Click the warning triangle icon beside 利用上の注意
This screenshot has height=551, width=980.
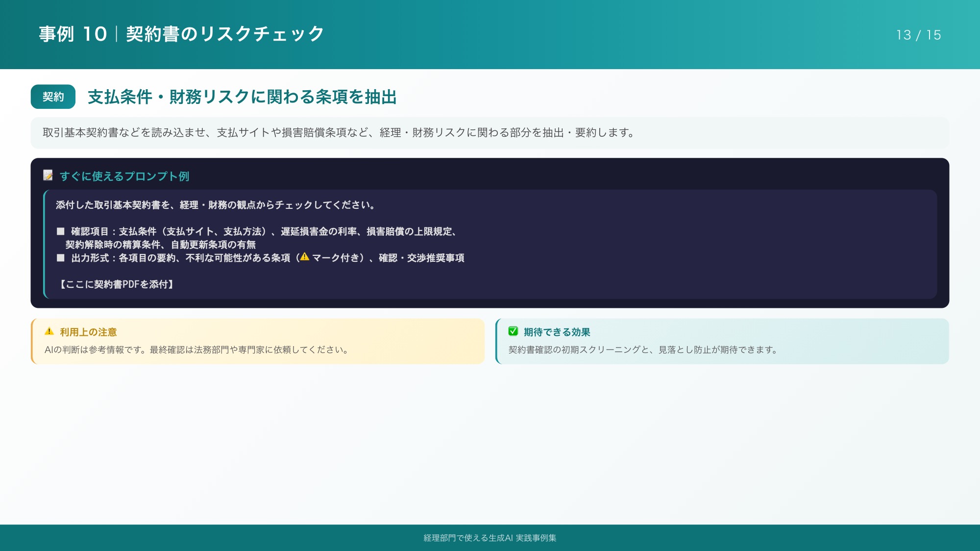tap(49, 331)
